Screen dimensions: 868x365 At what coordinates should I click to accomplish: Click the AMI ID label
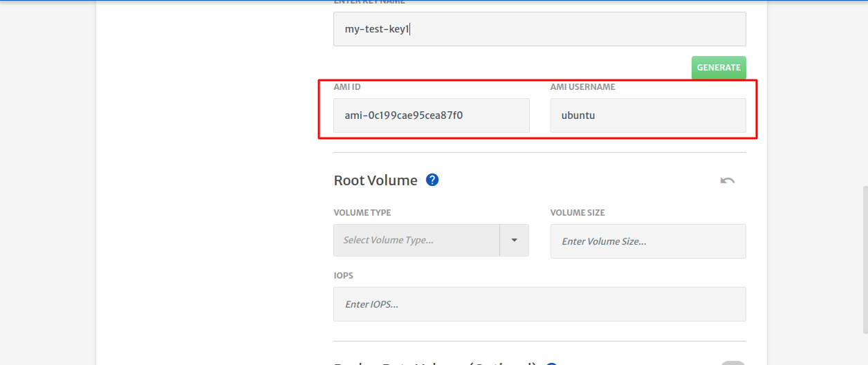347,87
